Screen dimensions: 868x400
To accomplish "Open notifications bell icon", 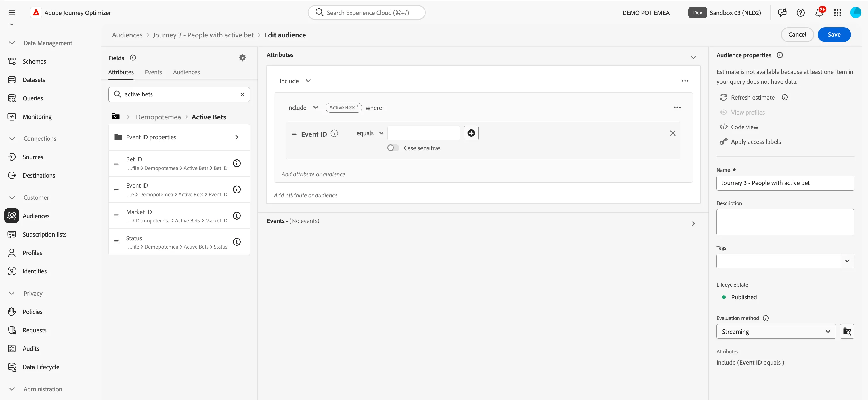I will point(819,13).
